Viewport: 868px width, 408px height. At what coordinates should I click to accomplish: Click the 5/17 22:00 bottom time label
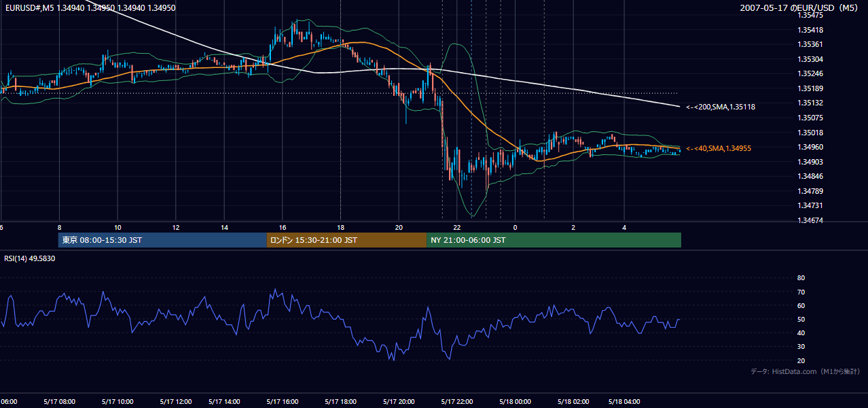point(457,402)
